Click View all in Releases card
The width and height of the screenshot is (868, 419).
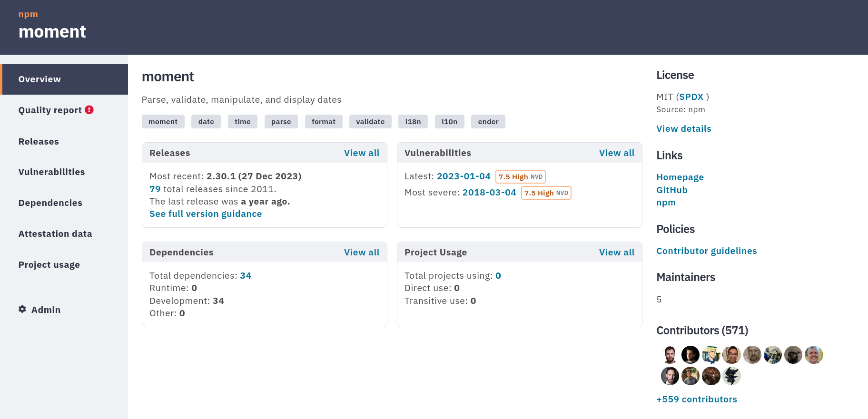click(362, 153)
